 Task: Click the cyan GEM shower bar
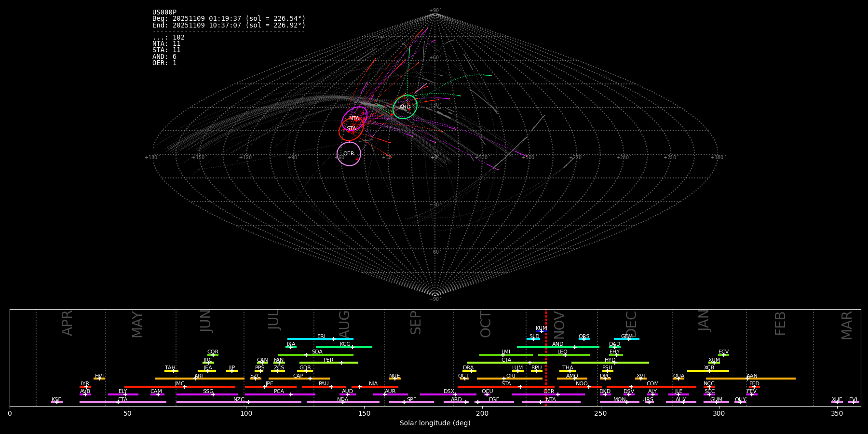click(626, 339)
